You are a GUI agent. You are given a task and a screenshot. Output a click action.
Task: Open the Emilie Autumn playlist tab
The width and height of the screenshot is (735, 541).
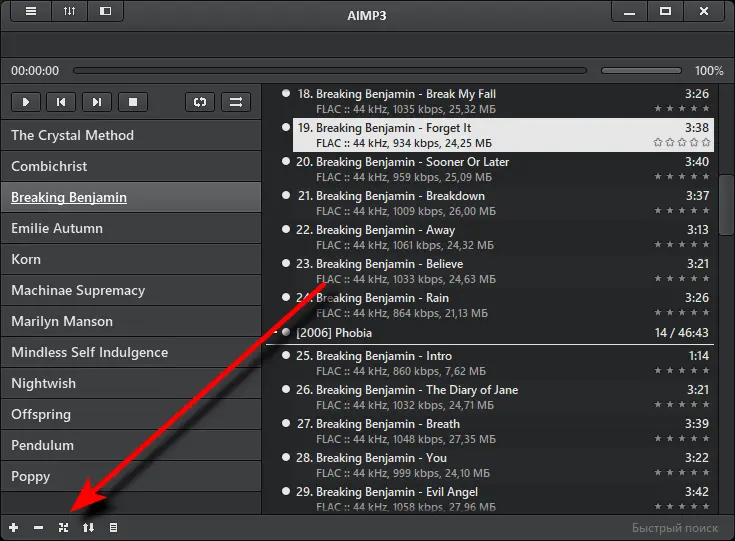coord(131,228)
